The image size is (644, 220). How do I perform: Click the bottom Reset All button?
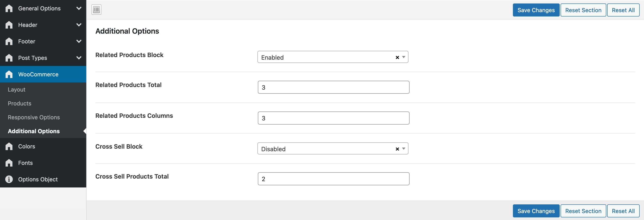pyautogui.click(x=623, y=211)
